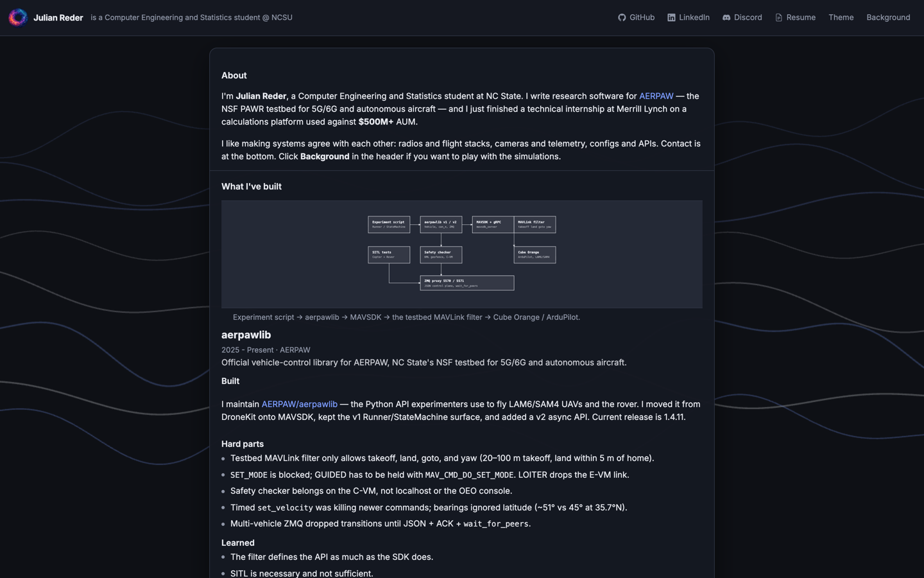924x578 pixels.
Task: Select the "Cube Orange" diagram node
Action: pos(535,255)
